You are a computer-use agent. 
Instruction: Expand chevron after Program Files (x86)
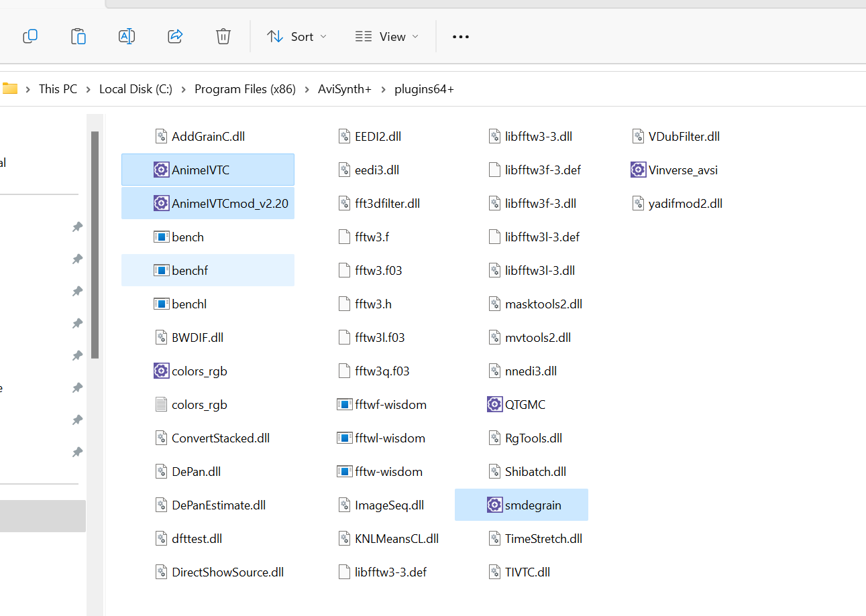coord(307,89)
